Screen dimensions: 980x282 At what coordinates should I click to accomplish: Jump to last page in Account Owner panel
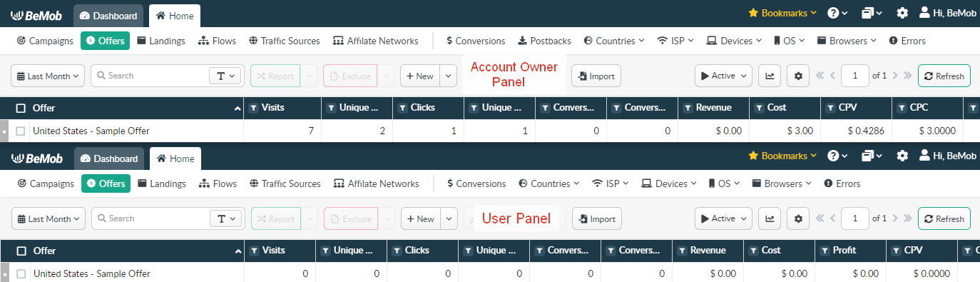[x=907, y=76]
